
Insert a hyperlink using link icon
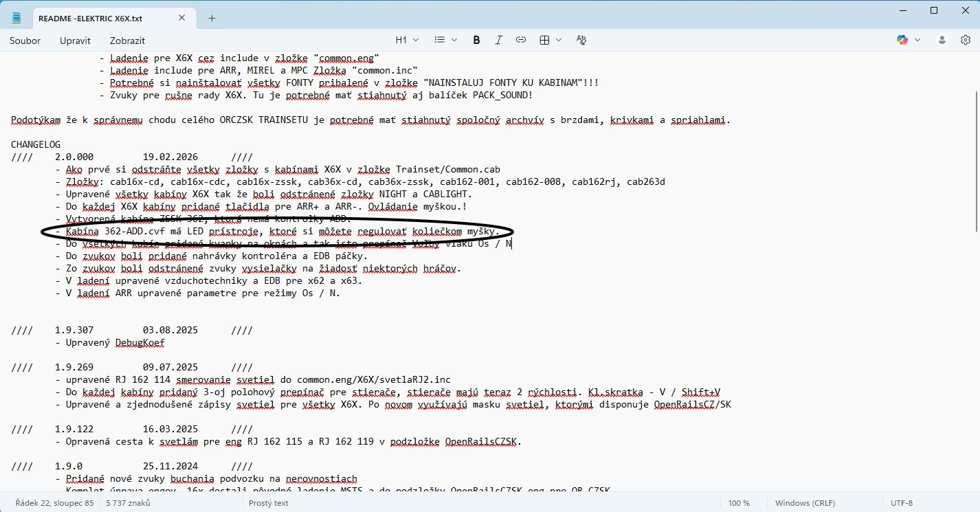click(521, 41)
